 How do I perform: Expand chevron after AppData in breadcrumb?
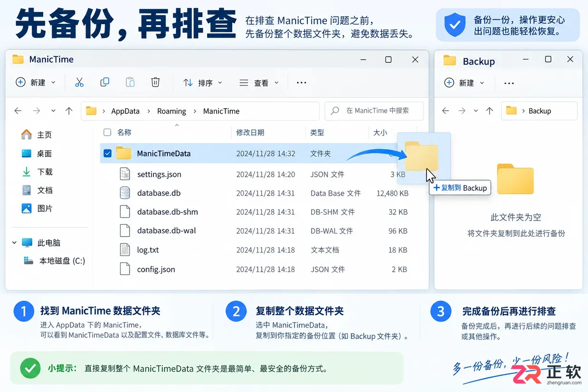(149, 111)
